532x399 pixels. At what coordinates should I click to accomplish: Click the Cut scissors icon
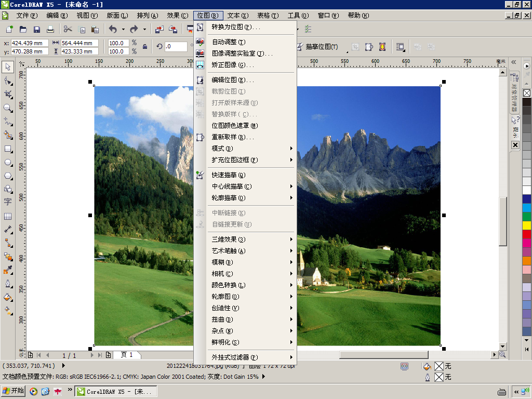[68, 29]
